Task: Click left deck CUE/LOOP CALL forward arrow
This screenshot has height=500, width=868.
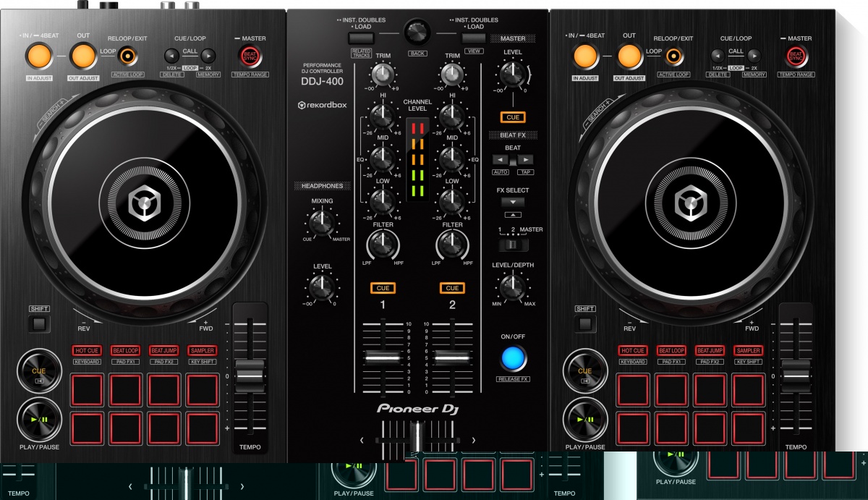Action: point(208,55)
